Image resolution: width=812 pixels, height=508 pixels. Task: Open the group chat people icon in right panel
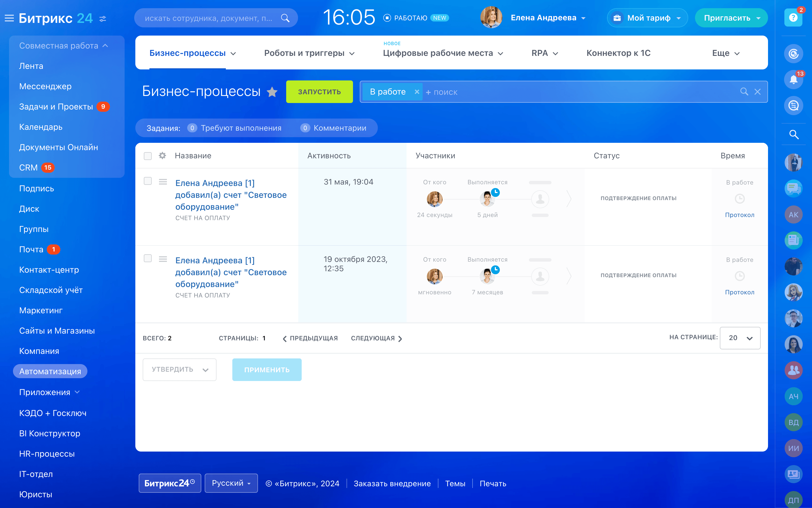(x=793, y=370)
